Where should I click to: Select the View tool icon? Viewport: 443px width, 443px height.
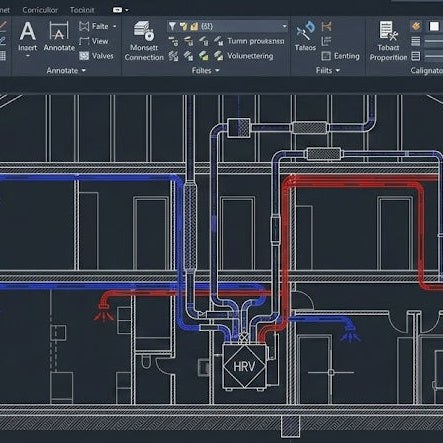click(x=84, y=41)
